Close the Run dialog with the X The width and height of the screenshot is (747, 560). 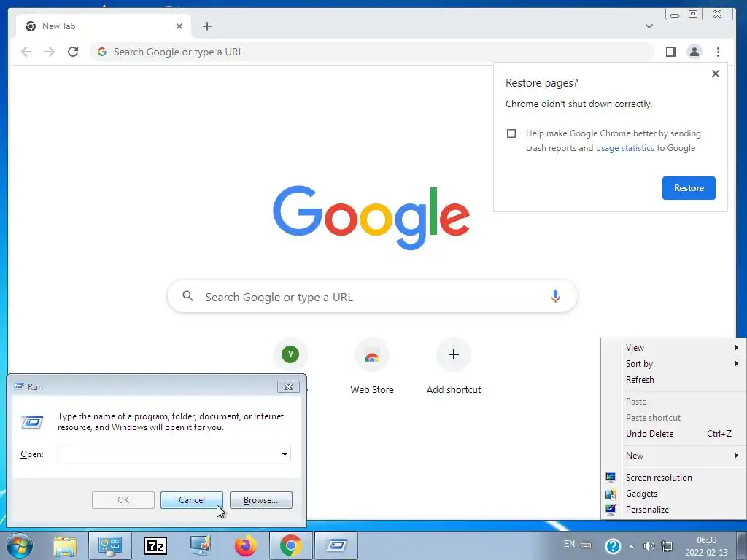click(288, 386)
